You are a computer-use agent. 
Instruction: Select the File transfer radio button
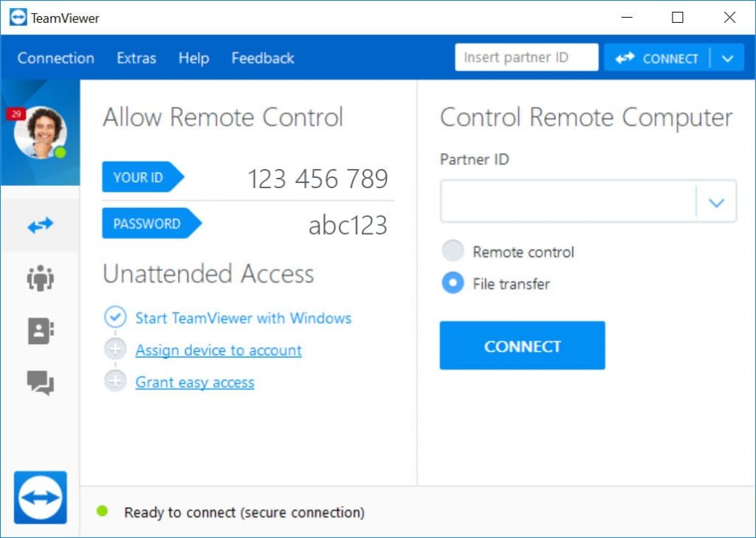coord(453,283)
